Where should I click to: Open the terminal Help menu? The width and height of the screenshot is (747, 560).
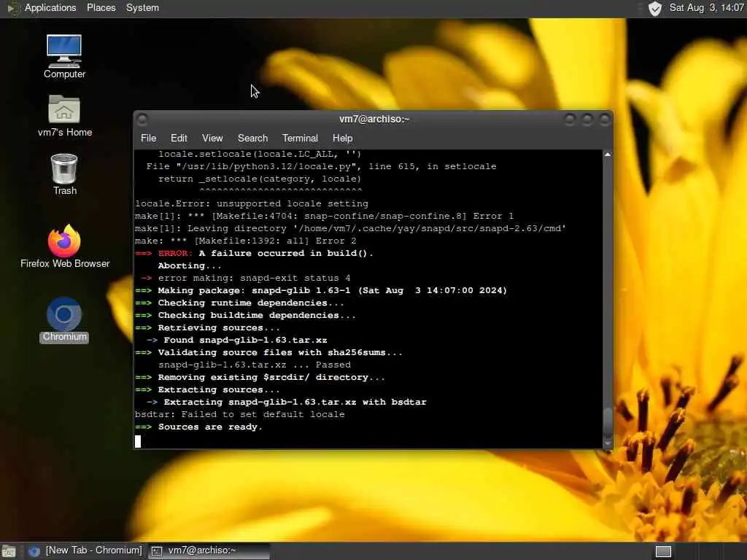point(343,138)
